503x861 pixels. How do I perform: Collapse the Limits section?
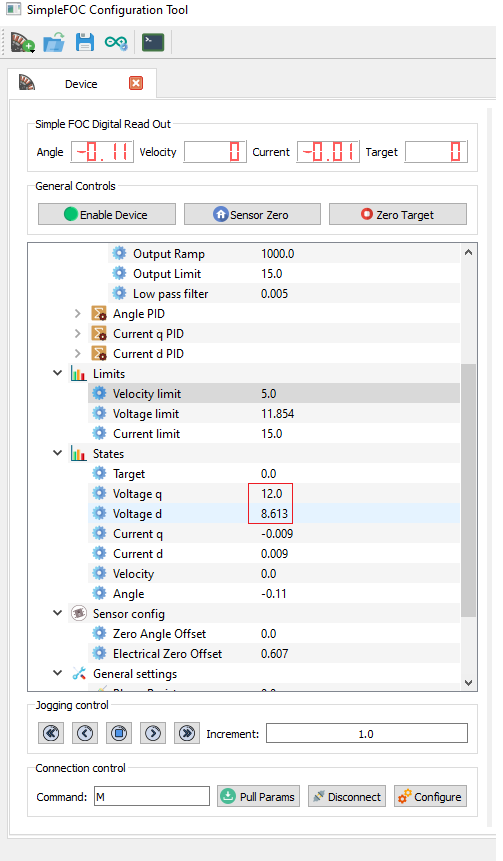point(58,373)
